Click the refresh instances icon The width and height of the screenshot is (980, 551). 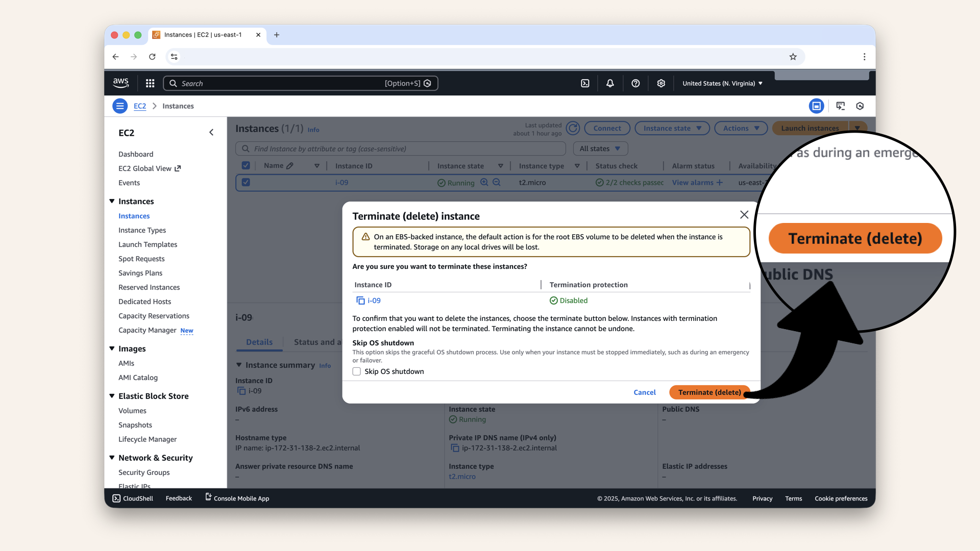coord(573,128)
